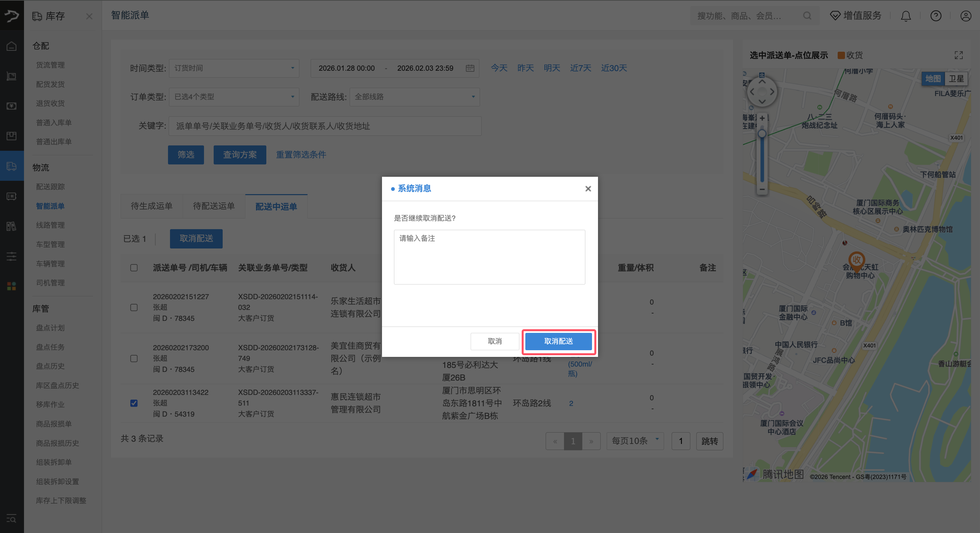This screenshot has width=980, height=533.
Task: Click the calendar icon next to date range
Action: tap(470, 68)
